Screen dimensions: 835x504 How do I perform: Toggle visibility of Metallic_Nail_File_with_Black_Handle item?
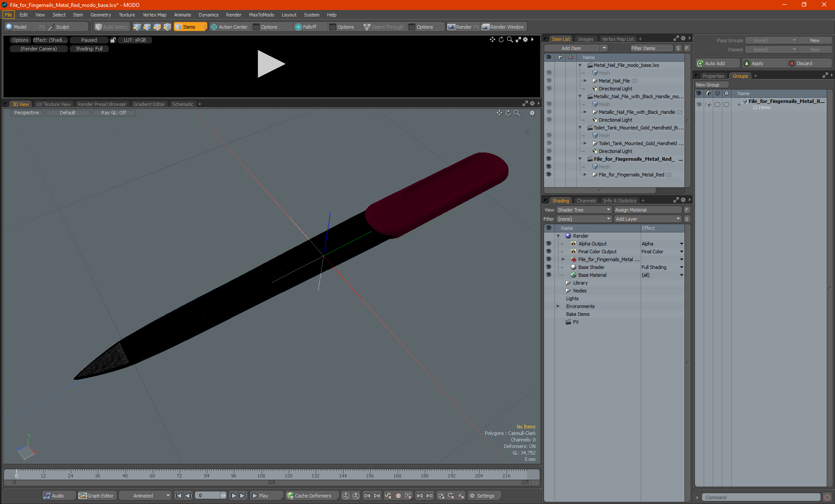549,112
